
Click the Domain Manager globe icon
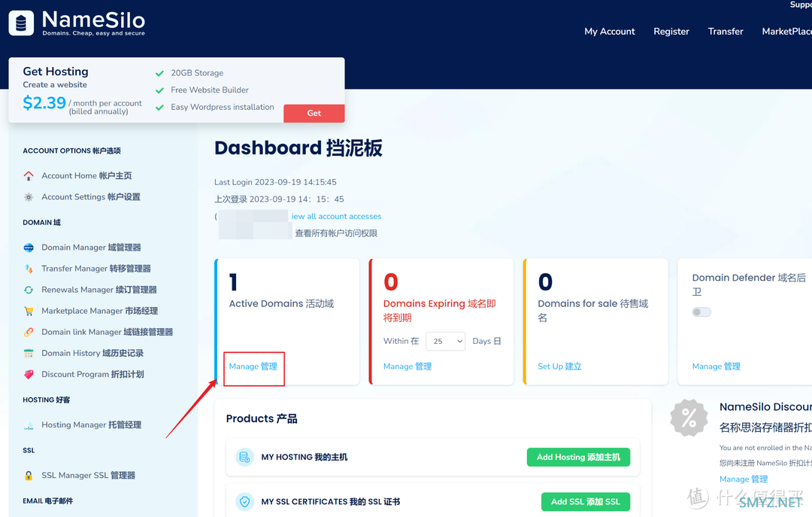[29, 248]
